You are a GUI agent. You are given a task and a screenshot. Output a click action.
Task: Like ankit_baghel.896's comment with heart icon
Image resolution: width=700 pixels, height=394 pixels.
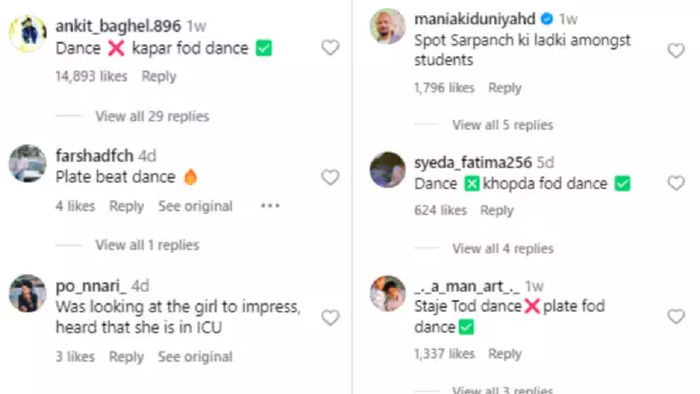[330, 47]
